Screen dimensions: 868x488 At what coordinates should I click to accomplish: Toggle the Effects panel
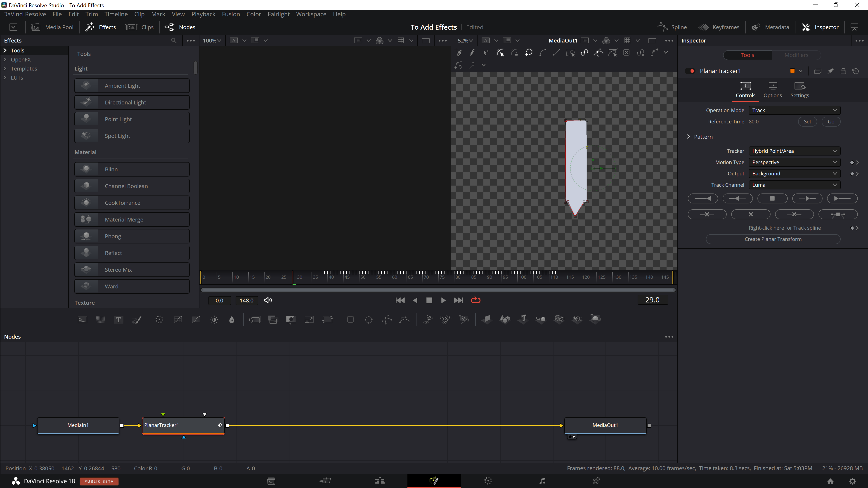point(100,27)
